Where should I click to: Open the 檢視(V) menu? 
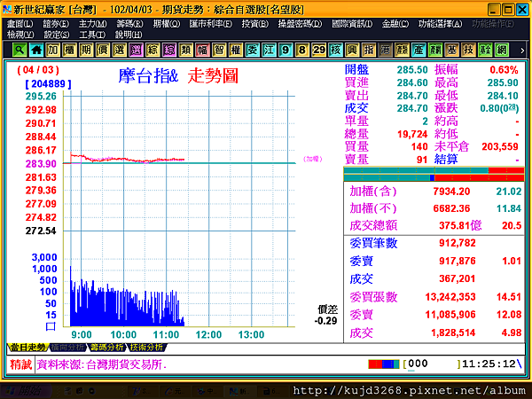point(20,35)
